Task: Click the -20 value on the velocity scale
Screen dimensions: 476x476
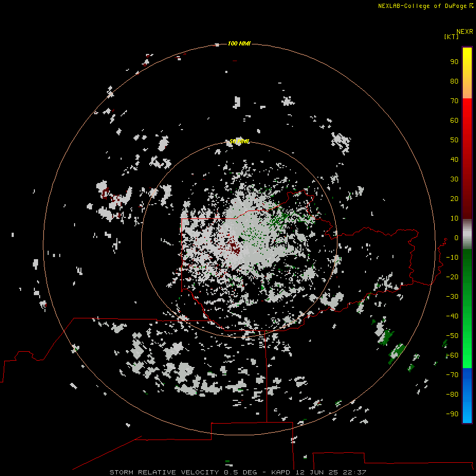Action: click(452, 277)
